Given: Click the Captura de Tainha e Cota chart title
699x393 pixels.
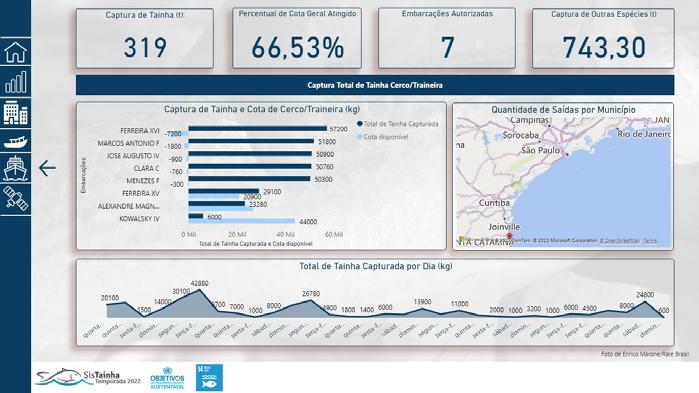Looking at the screenshot, I should [262, 109].
